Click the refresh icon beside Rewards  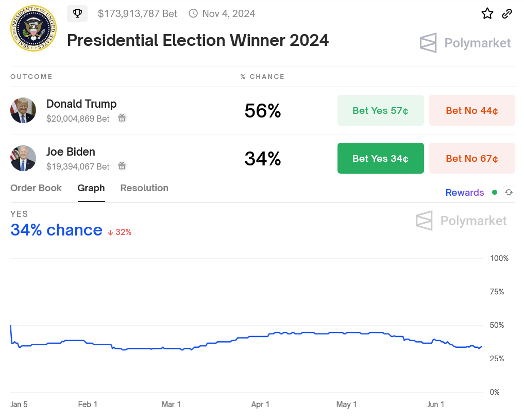[x=509, y=192]
